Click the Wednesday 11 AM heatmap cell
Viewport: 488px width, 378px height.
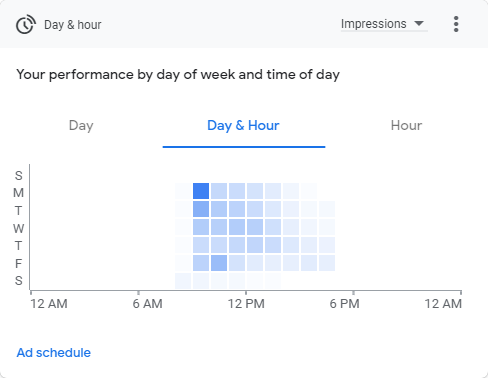point(237,227)
